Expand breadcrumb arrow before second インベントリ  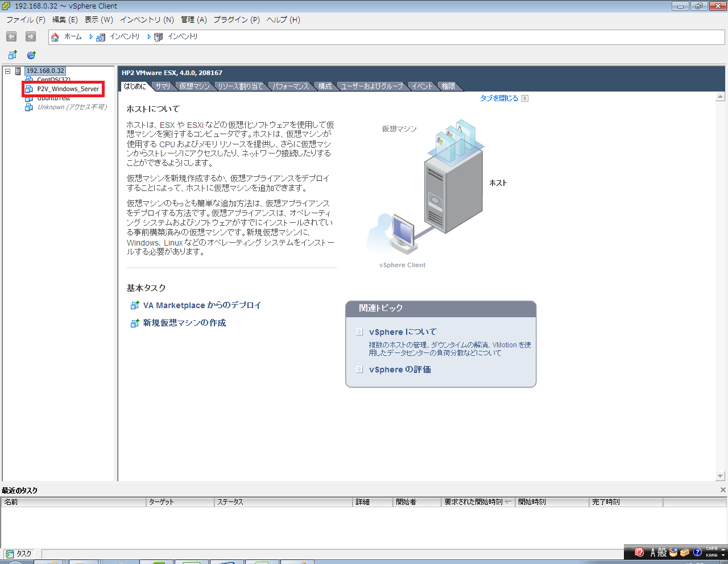coord(149,36)
